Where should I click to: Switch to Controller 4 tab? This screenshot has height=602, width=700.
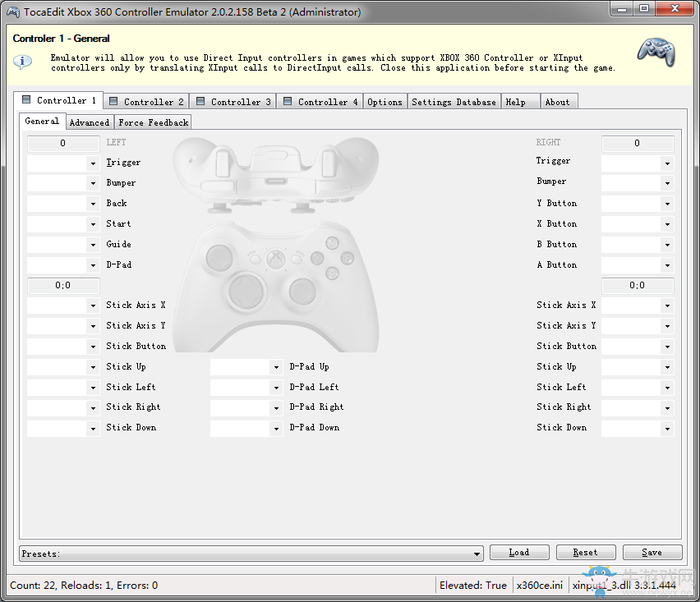tap(320, 102)
